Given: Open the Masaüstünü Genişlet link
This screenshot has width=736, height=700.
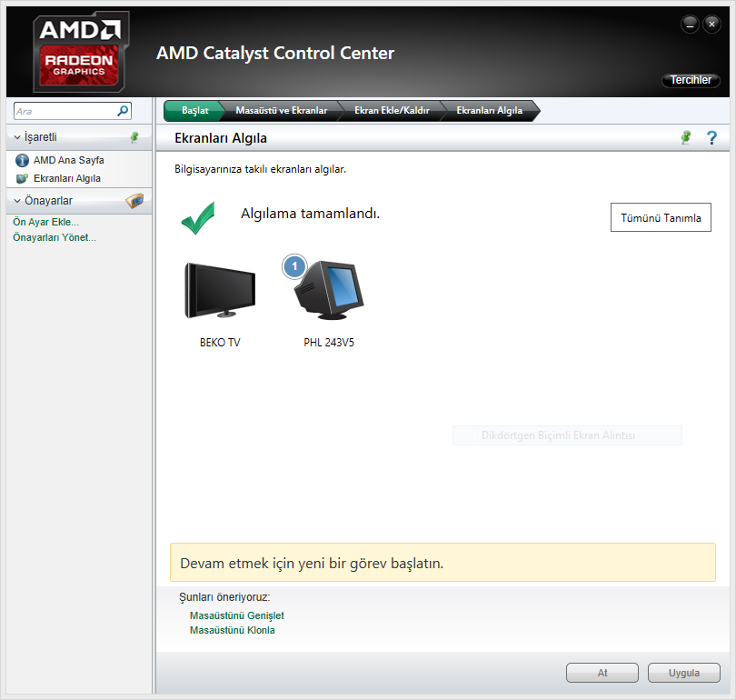Looking at the screenshot, I should point(236,615).
